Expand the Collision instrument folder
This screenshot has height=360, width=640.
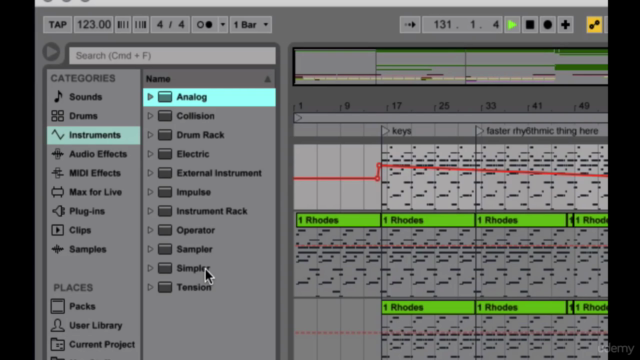pos(150,116)
